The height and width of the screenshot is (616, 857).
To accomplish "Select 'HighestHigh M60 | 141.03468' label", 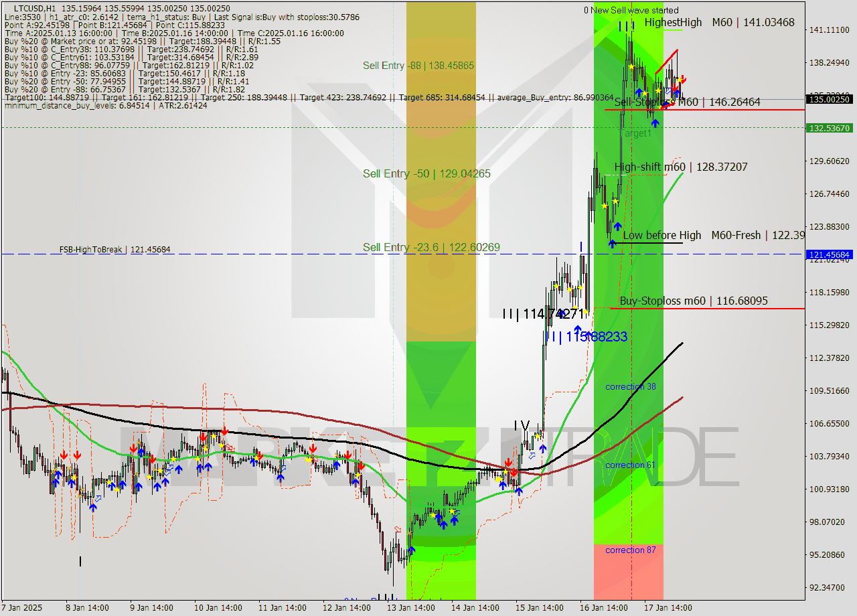I will pyautogui.click(x=720, y=22).
